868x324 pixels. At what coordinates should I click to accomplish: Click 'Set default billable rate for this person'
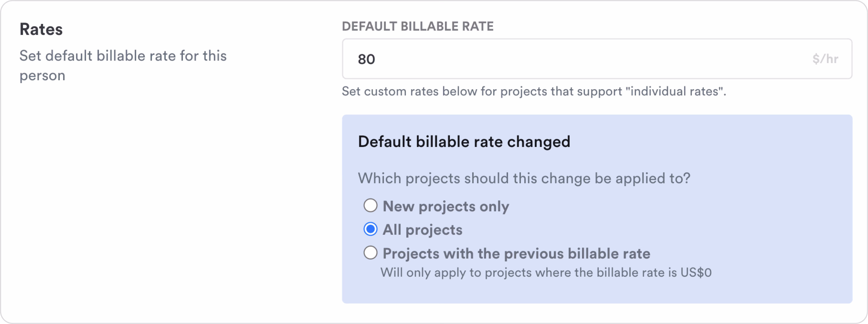[x=123, y=56]
